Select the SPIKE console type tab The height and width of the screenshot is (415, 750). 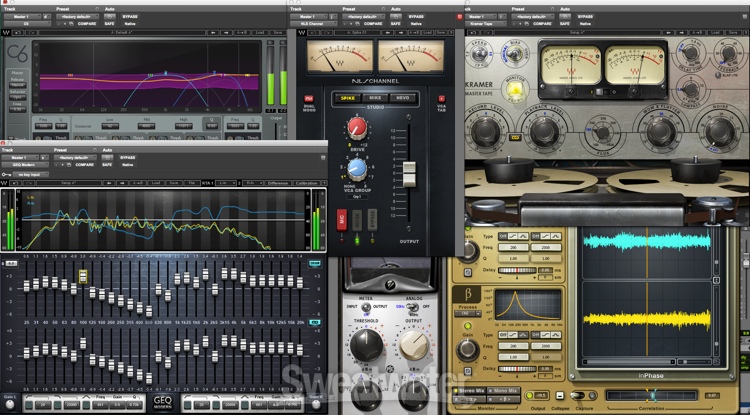pyautogui.click(x=350, y=98)
